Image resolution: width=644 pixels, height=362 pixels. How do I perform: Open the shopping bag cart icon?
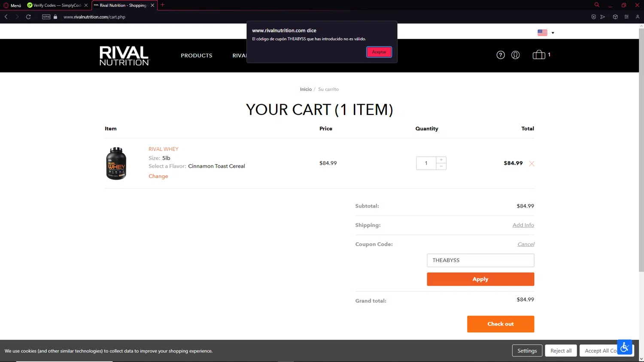pos(539,55)
